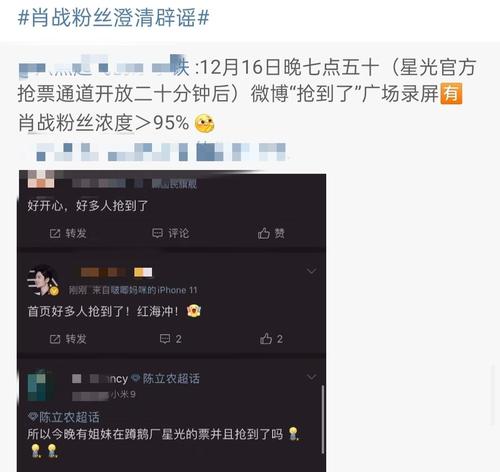Click the screaming emoji in 红海冲 post

click(x=194, y=311)
